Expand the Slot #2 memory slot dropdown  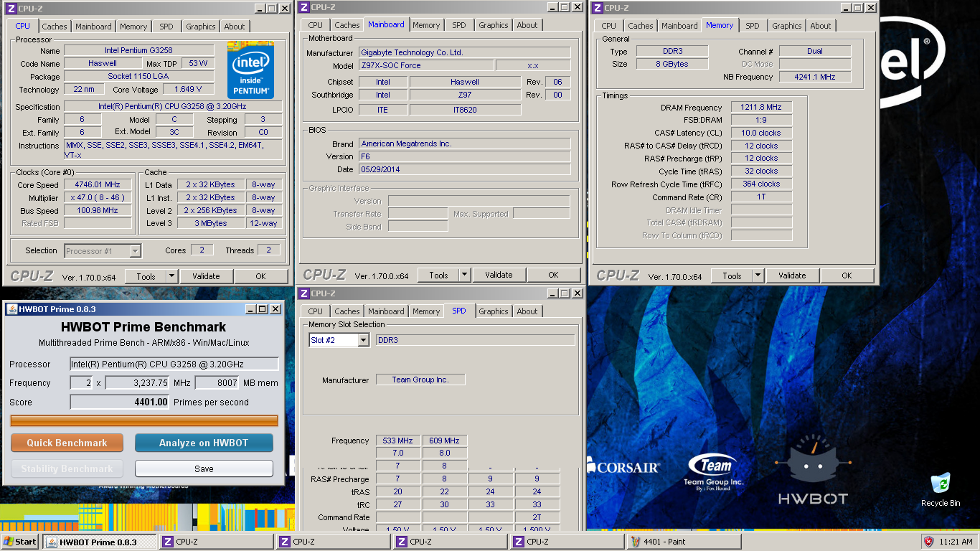click(x=363, y=340)
